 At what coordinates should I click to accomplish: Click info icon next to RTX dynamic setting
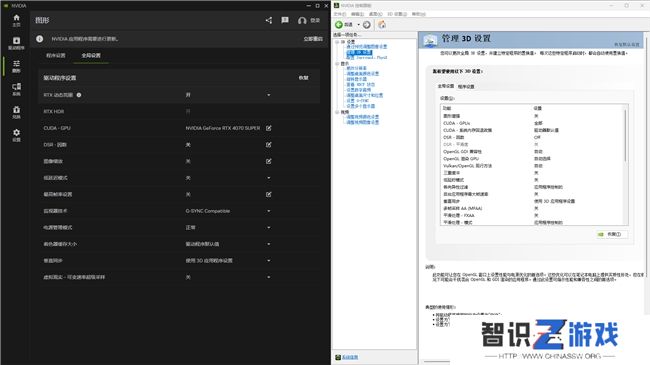click(79, 95)
